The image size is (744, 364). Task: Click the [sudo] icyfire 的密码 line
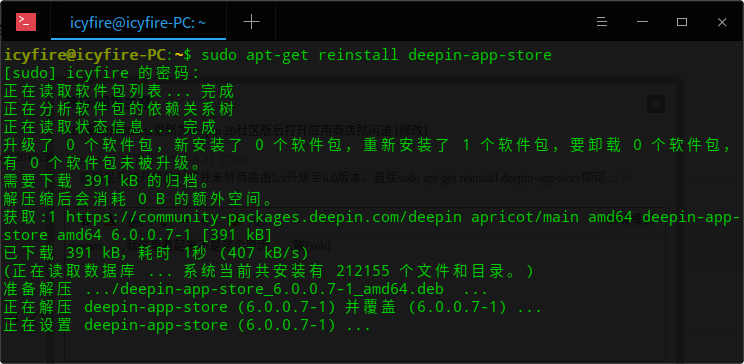point(102,73)
